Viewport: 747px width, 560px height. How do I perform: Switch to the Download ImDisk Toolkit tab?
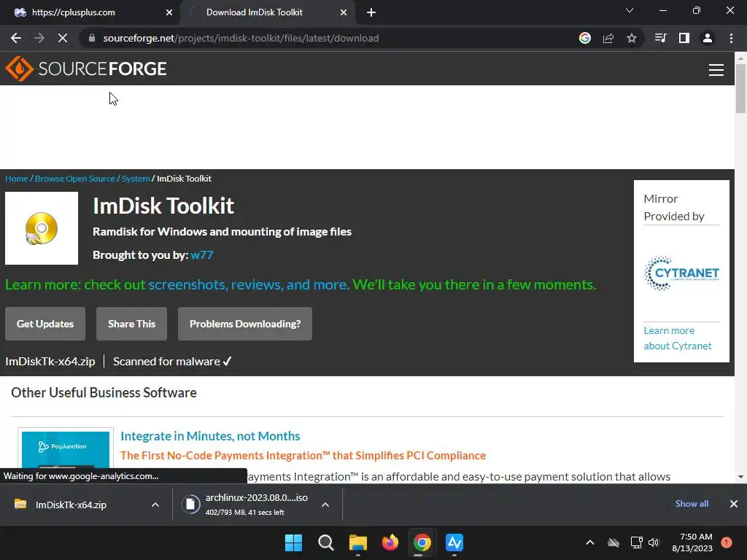pyautogui.click(x=268, y=12)
